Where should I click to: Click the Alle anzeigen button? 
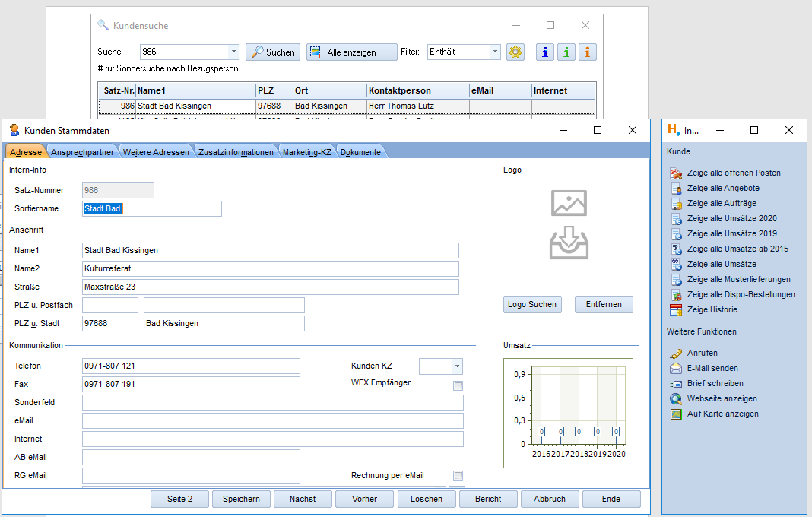tap(351, 52)
